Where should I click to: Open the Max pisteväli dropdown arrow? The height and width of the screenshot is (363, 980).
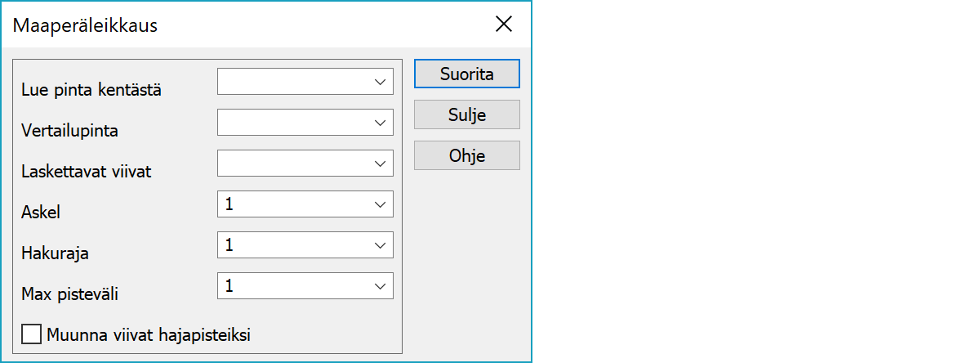tap(380, 286)
